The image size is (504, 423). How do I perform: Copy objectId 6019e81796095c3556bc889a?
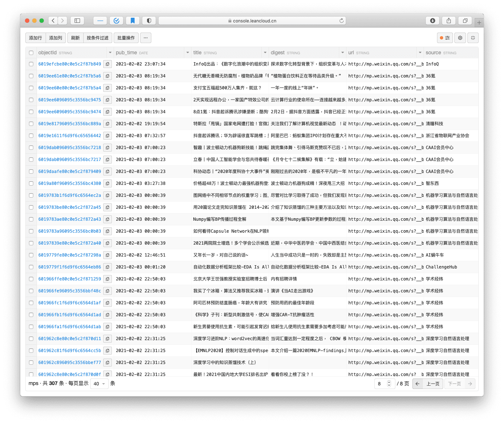click(x=108, y=124)
